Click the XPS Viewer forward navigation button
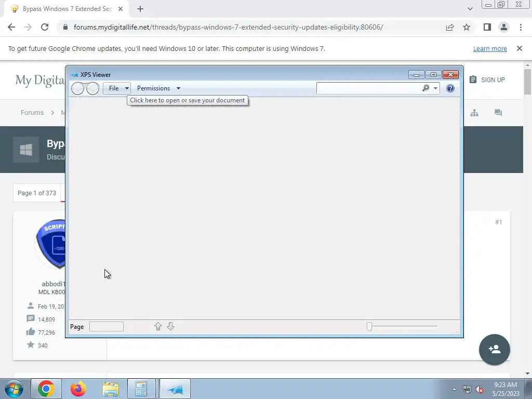This screenshot has width=532, height=399. (92, 88)
